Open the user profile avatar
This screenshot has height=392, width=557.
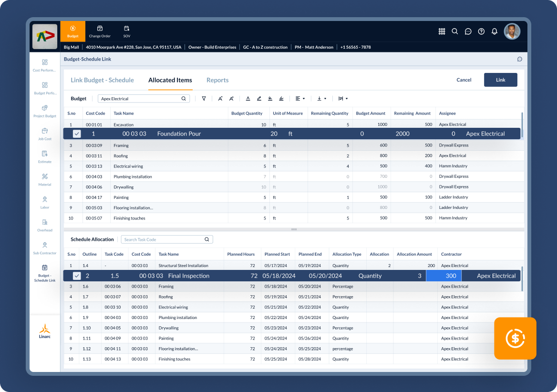(512, 31)
